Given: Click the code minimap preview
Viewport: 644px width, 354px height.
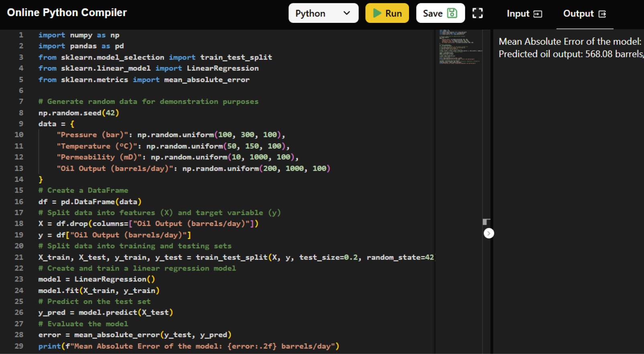Looking at the screenshot, I should point(460,47).
